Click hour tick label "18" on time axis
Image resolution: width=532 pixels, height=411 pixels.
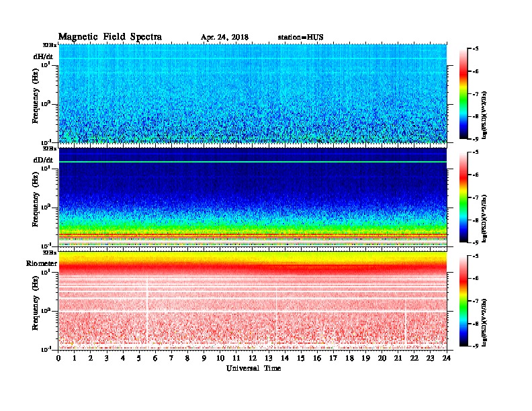349,358
